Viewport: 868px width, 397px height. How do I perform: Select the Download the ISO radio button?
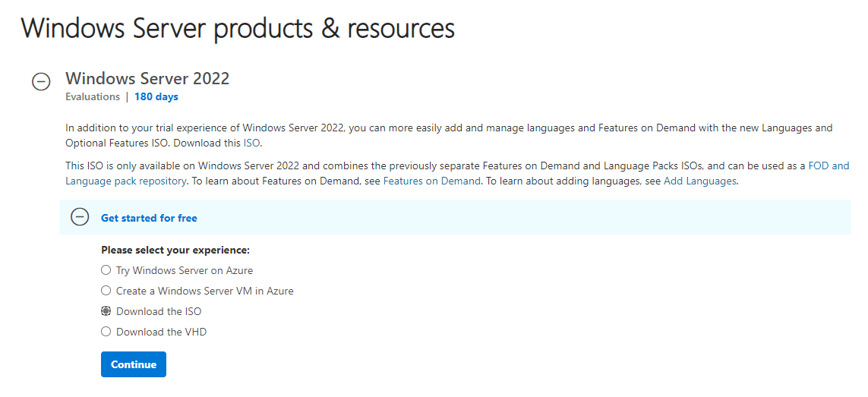pyautogui.click(x=106, y=311)
